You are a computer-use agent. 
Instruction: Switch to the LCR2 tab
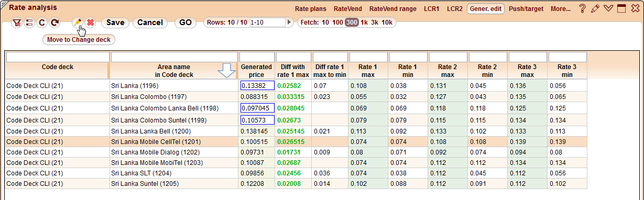click(x=455, y=9)
